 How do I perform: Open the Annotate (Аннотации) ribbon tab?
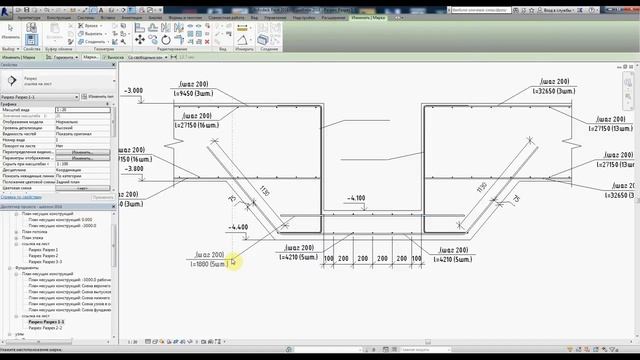coord(132,18)
